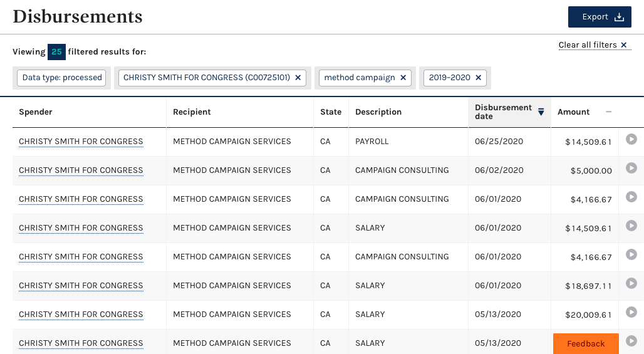
Task: Expand details for $20,009.61 salary row
Action: tap(631, 312)
